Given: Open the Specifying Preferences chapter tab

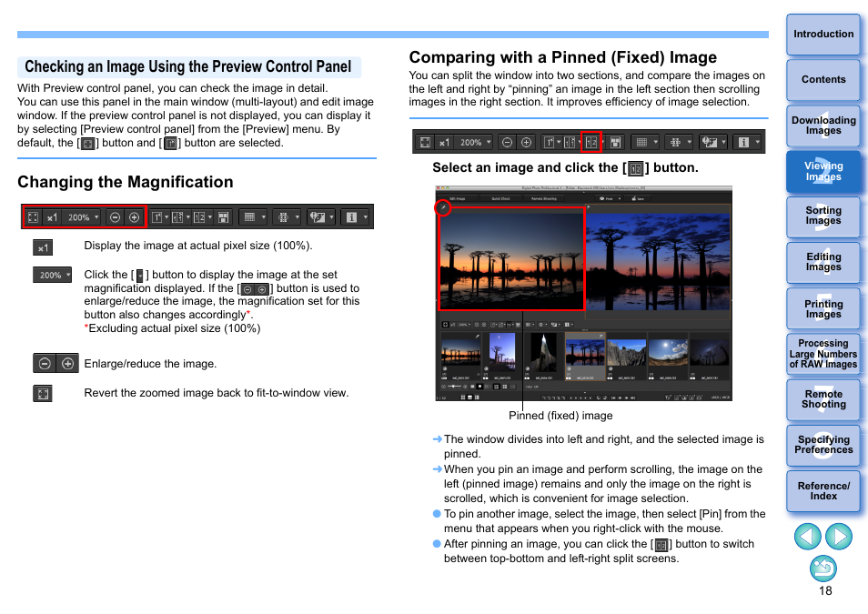Looking at the screenshot, I should (823, 445).
